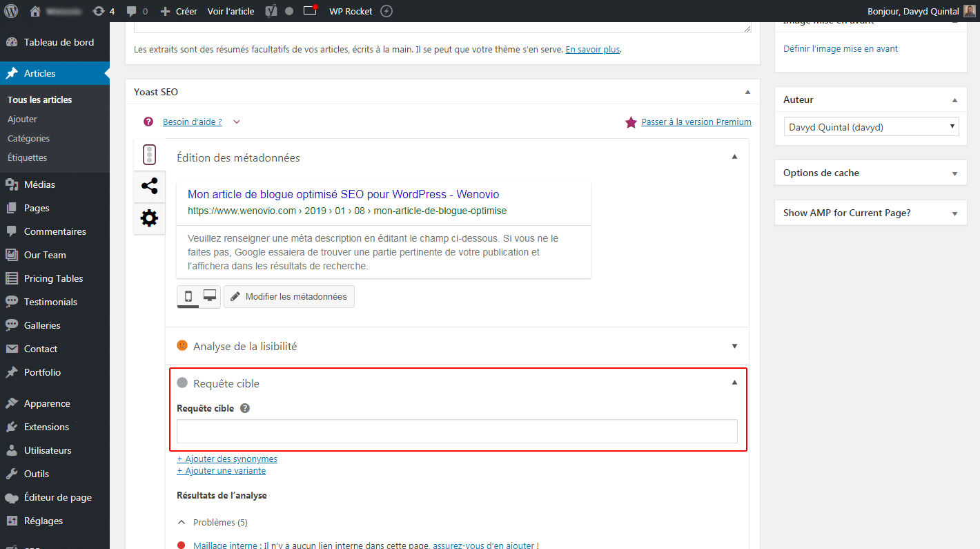Click the Contact envelope sidebar icon
Screen dimensions: 980x549
tap(12, 349)
